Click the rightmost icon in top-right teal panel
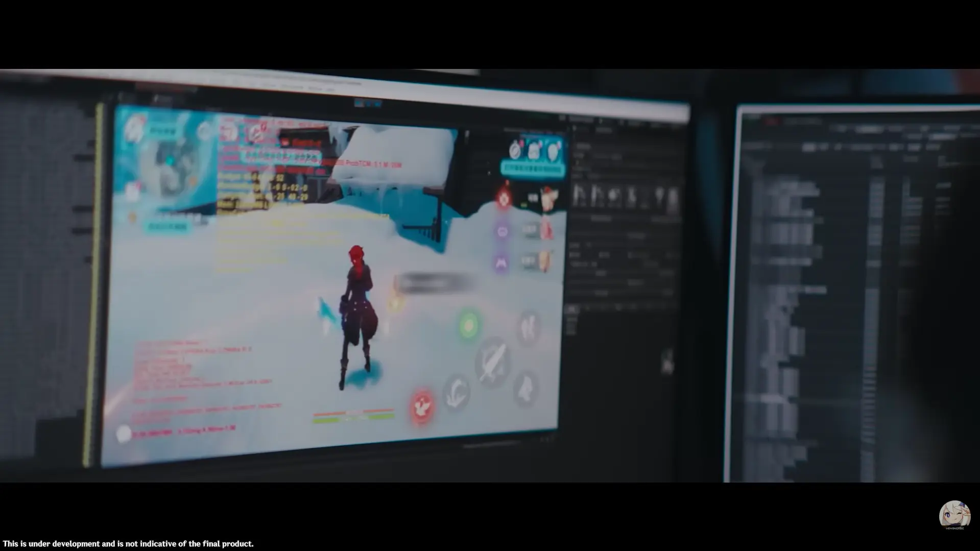 click(x=554, y=151)
